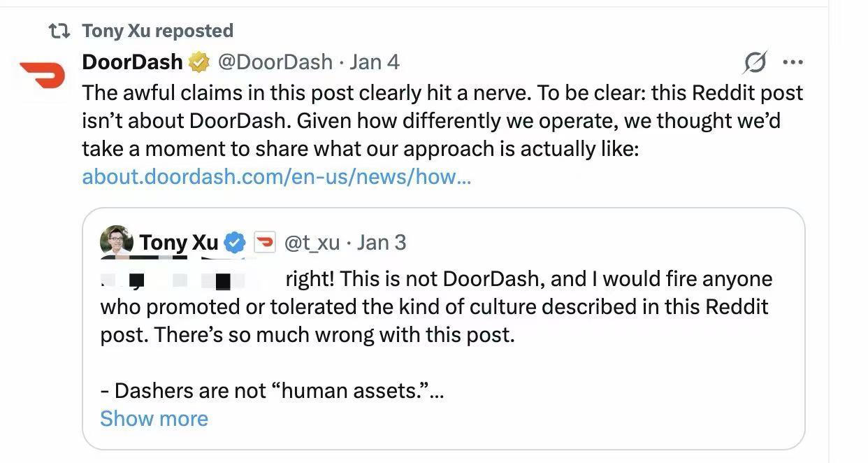Image resolution: width=868 pixels, height=463 pixels.
Task: Click the Grok slashed-circle icon
Action: [x=755, y=63]
